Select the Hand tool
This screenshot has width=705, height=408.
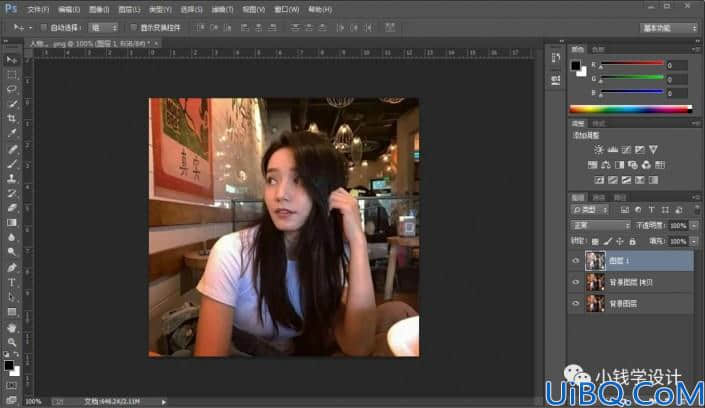(12, 328)
